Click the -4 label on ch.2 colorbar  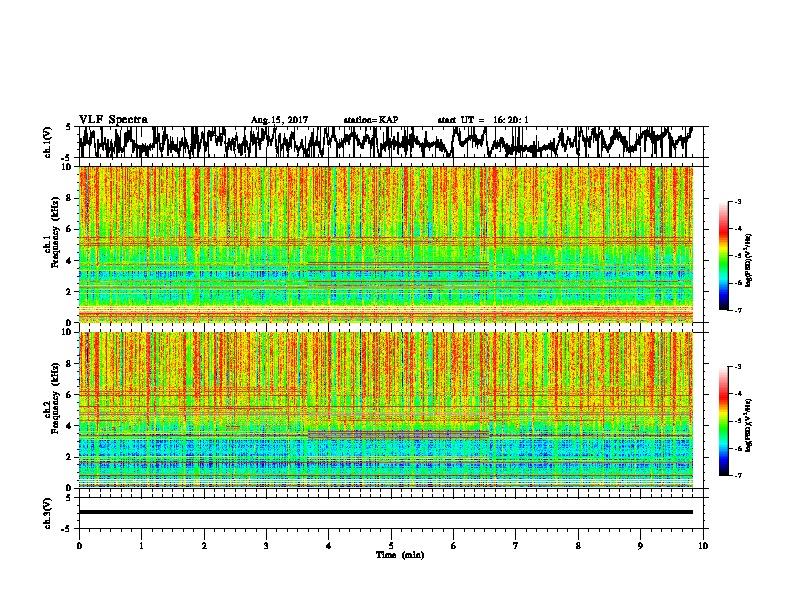(x=738, y=393)
